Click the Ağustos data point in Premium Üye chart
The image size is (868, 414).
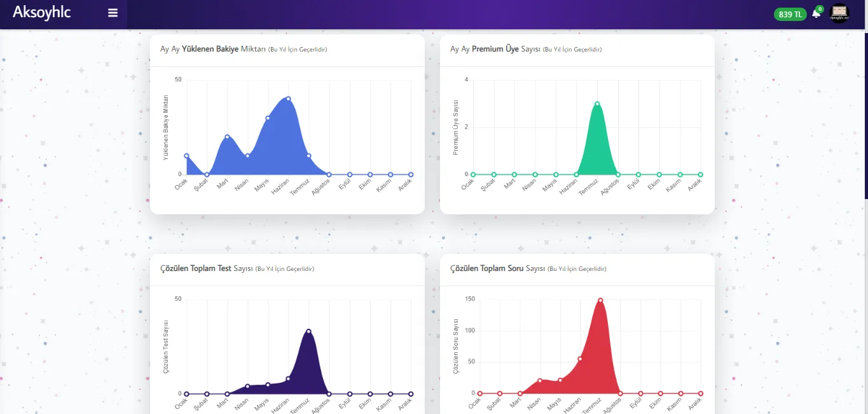[617, 174]
